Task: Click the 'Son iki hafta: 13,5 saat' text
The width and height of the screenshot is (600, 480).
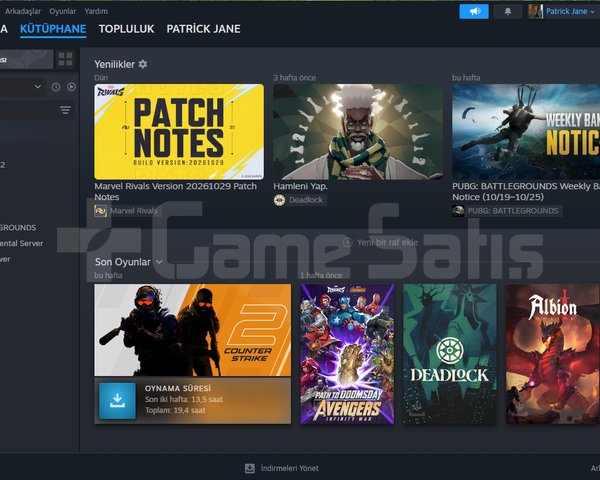Action: tap(184, 399)
